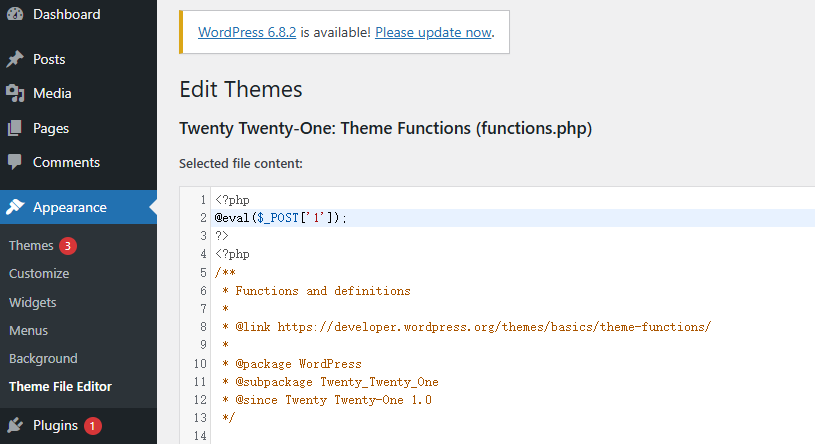
Task: Click the comment closing */ on line 13
Action: click(x=228, y=417)
